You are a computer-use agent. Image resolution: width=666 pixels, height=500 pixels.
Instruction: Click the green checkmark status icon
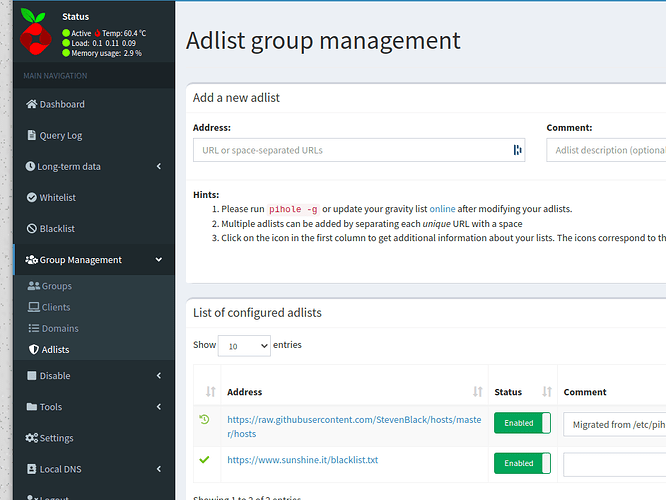[x=205, y=460]
